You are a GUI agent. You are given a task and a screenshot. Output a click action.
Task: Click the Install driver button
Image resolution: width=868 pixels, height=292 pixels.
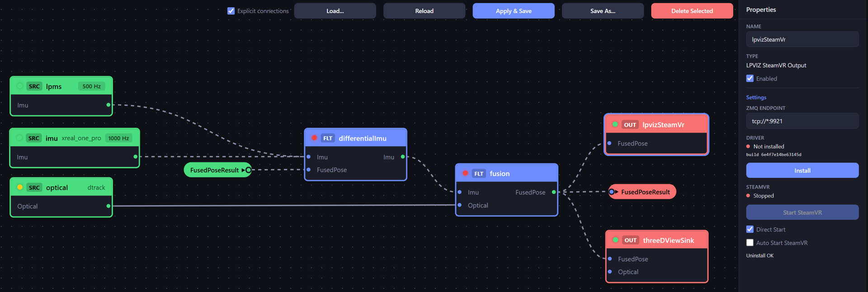click(802, 170)
